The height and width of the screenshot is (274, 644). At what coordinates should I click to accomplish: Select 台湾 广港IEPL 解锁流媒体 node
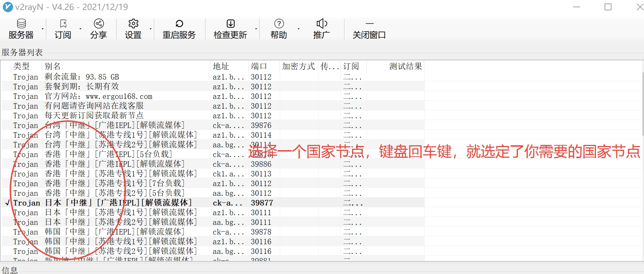click(x=213, y=125)
